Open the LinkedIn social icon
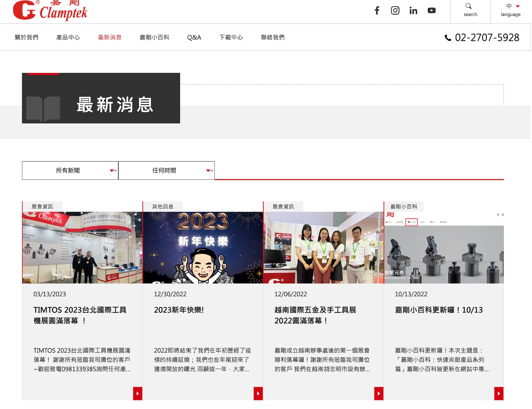Viewport: 532px width, 409px height. point(413,11)
